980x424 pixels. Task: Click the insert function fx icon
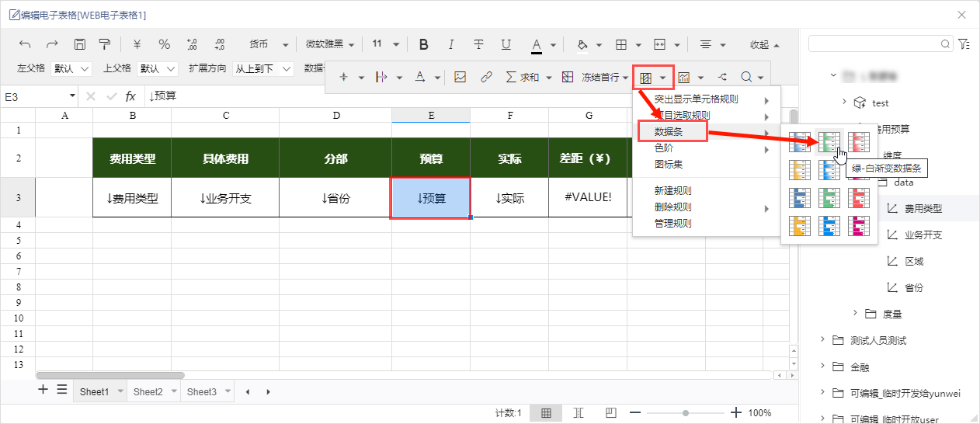(130, 96)
